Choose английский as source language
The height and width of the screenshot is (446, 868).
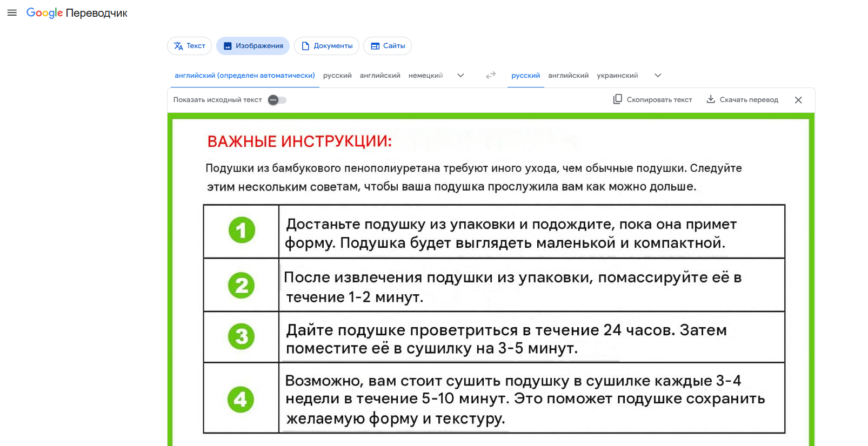coord(380,76)
